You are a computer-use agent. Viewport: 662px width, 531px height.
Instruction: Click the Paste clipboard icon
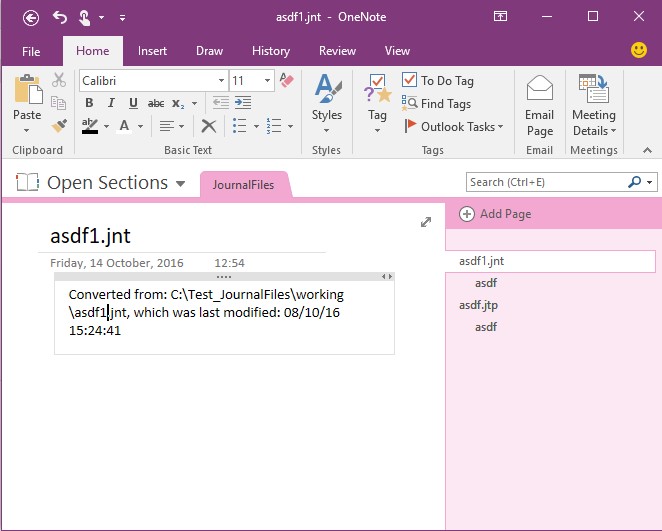click(x=28, y=89)
